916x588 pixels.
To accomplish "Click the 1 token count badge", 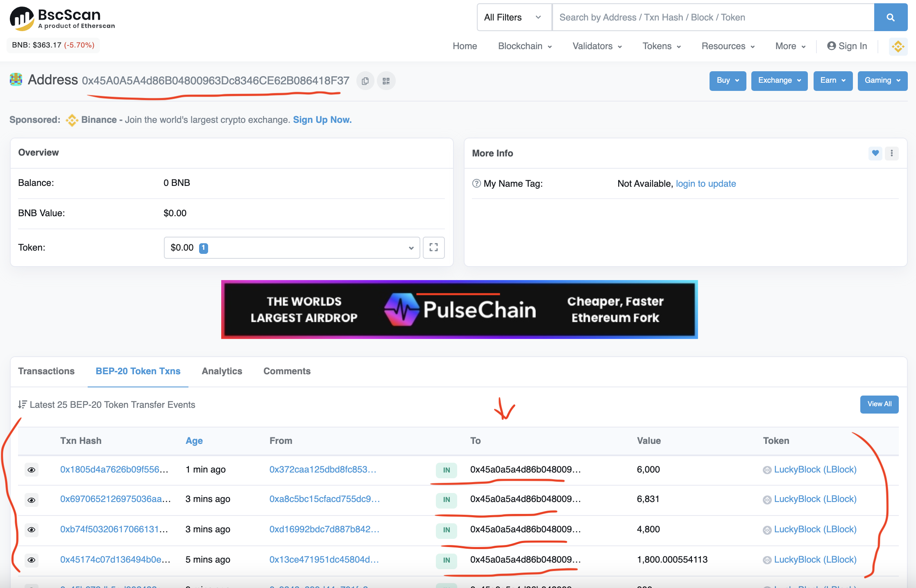I will (204, 248).
